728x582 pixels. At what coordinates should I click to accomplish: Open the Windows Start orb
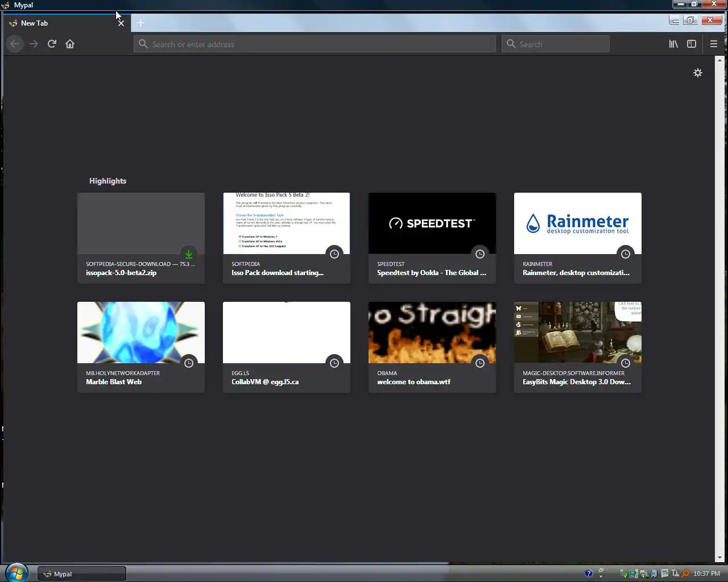[x=16, y=573]
